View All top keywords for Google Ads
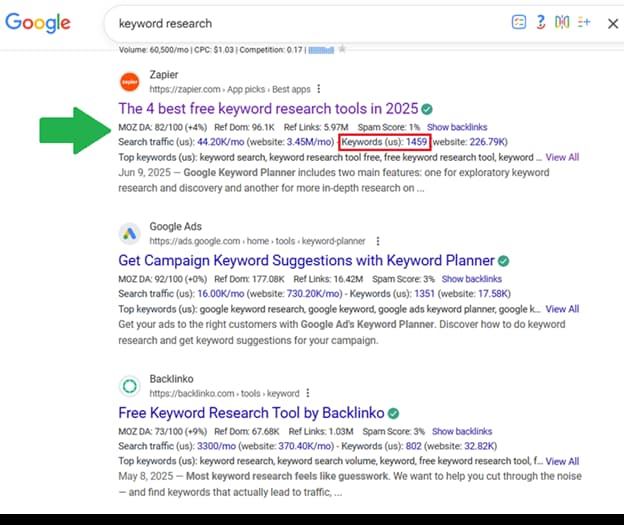Screen dimensions: 624x525 click(562, 309)
